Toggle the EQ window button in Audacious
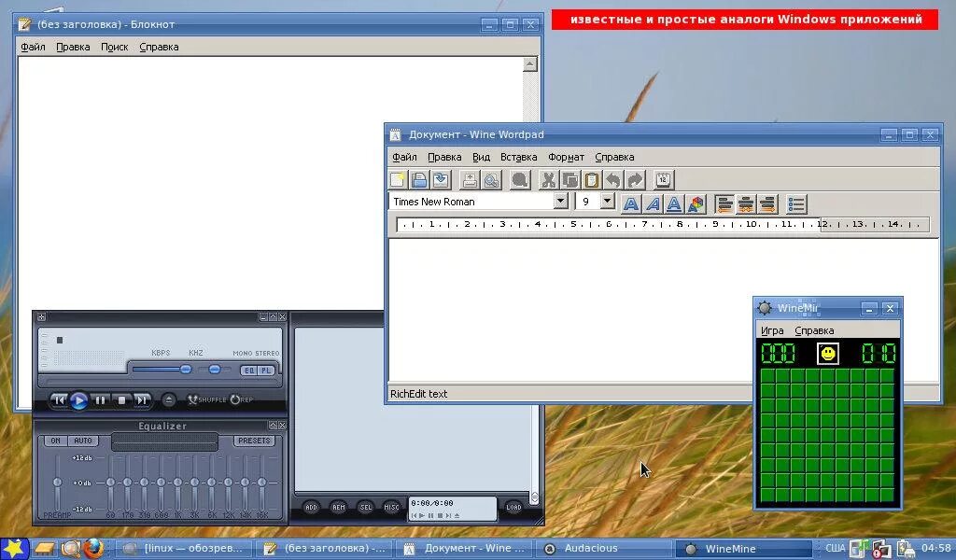 pyautogui.click(x=249, y=371)
